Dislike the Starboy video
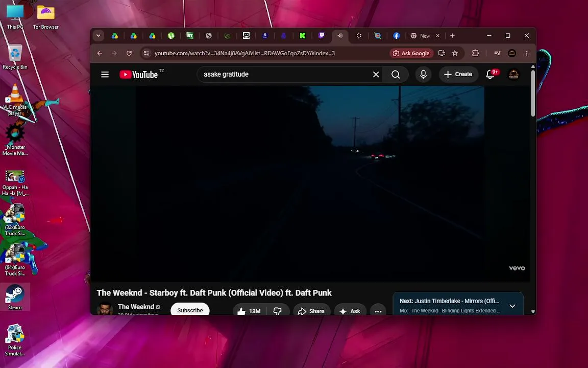The height and width of the screenshot is (368, 588). [x=278, y=311]
